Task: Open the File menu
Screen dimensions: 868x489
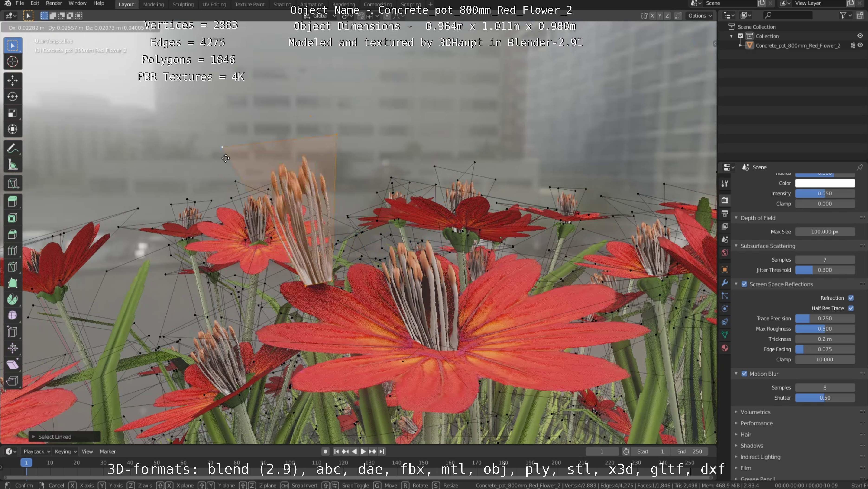Action: 20,3
